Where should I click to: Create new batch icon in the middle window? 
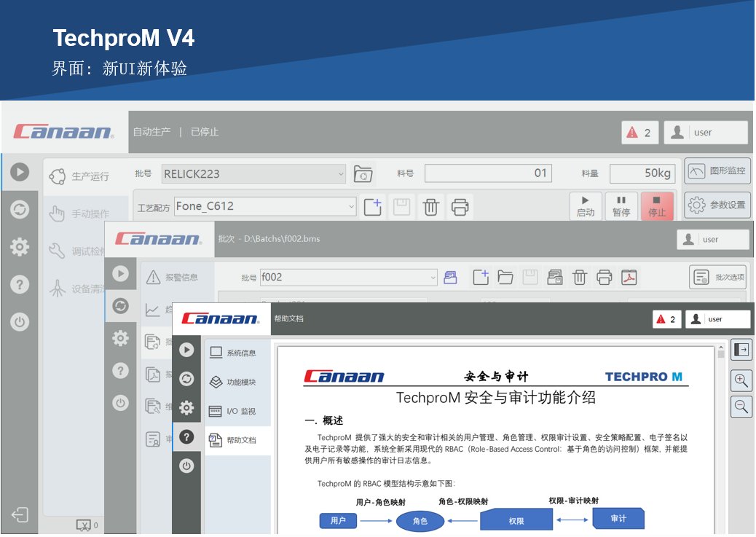coord(481,278)
